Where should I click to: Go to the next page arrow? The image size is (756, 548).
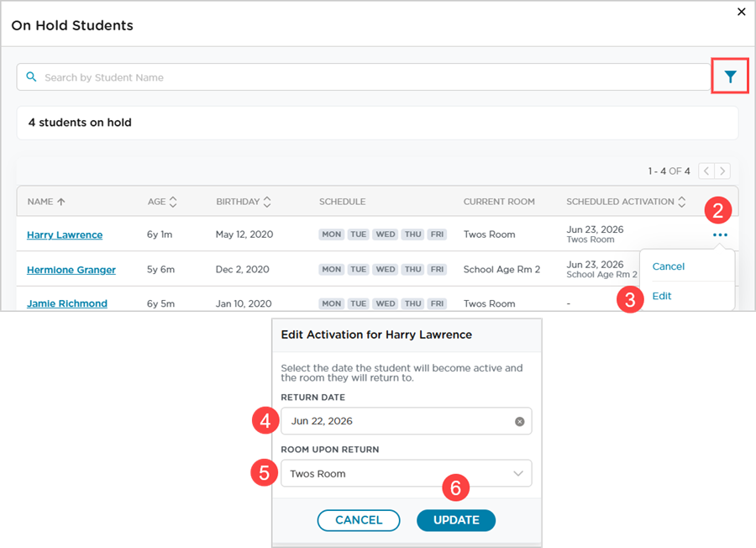pyautogui.click(x=722, y=171)
